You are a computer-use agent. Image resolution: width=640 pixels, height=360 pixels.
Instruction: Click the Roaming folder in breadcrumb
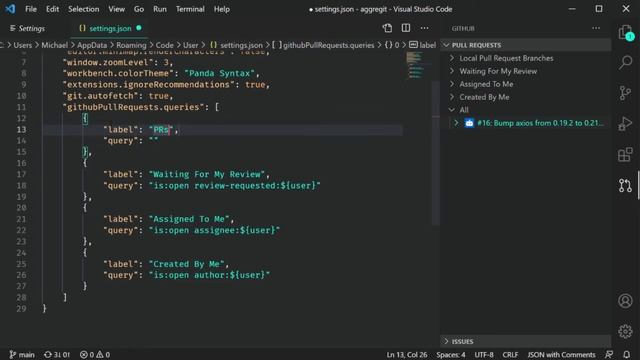point(131,45)
